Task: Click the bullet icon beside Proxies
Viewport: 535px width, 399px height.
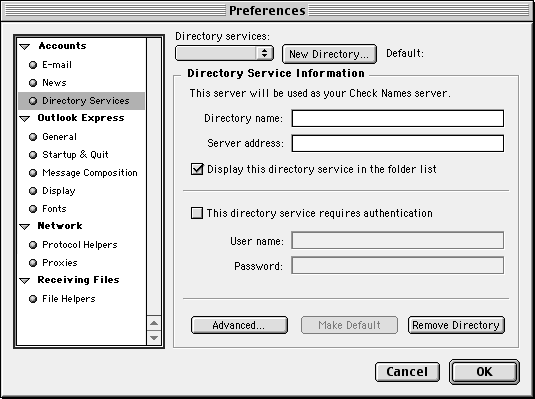Action: (33, 263)
